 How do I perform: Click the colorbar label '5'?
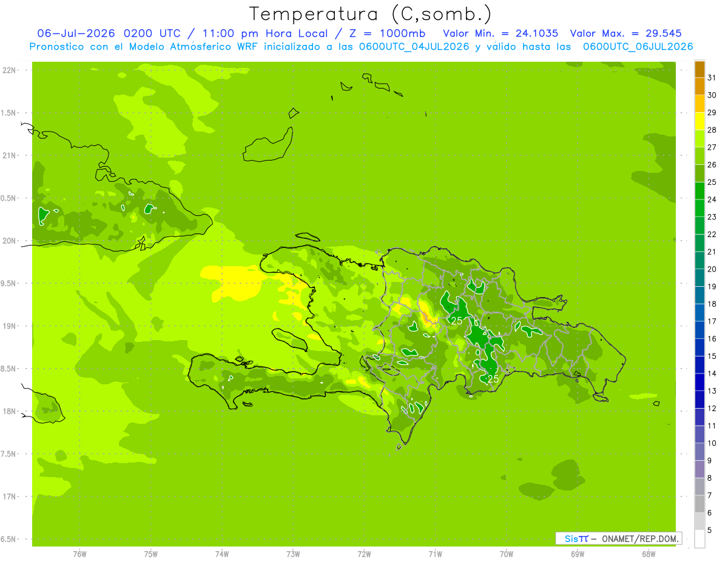(710, 530)
